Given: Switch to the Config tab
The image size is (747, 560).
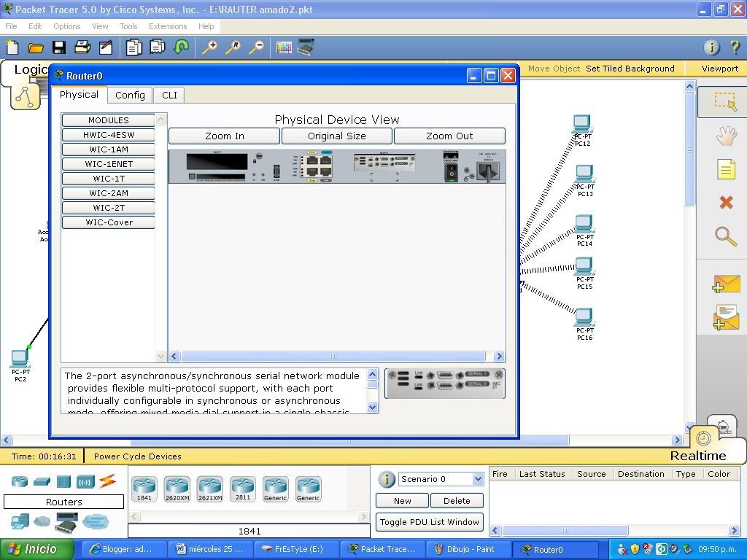Looking at the screenshot, I should tap(130, 95).
